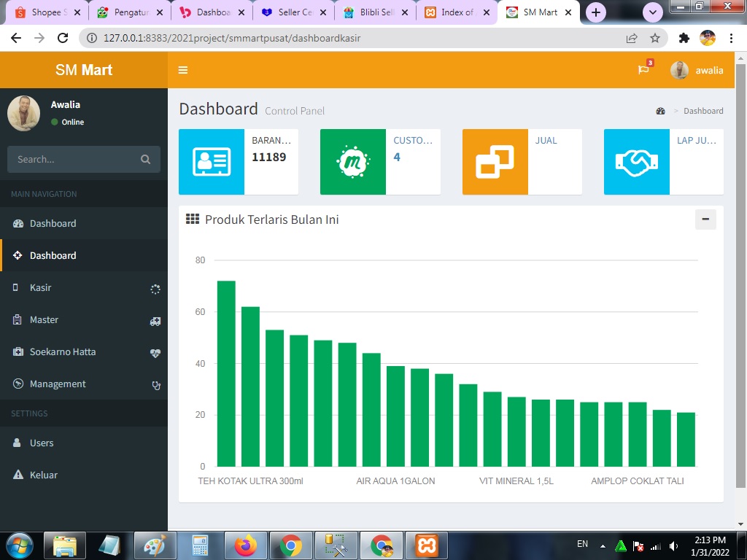
Task: Click the blue handshake LAP JUAL icon
Action: tap(636, 162)
